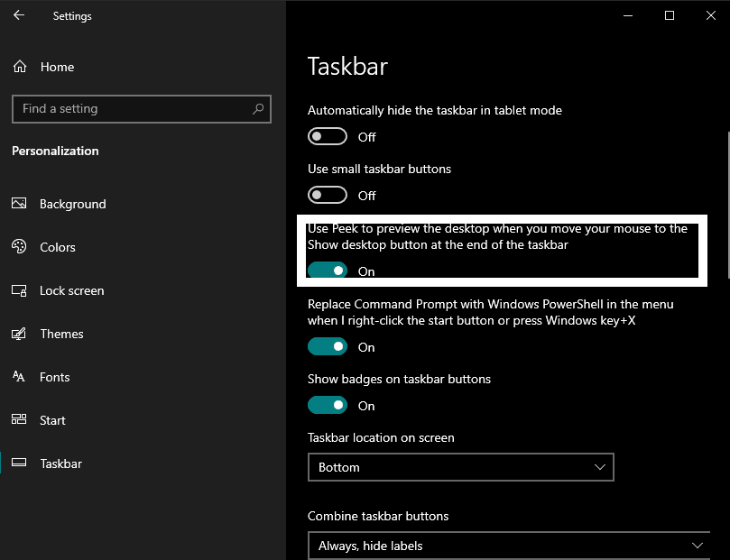Click the back arrow in Settings header

(x=19, y=15)
